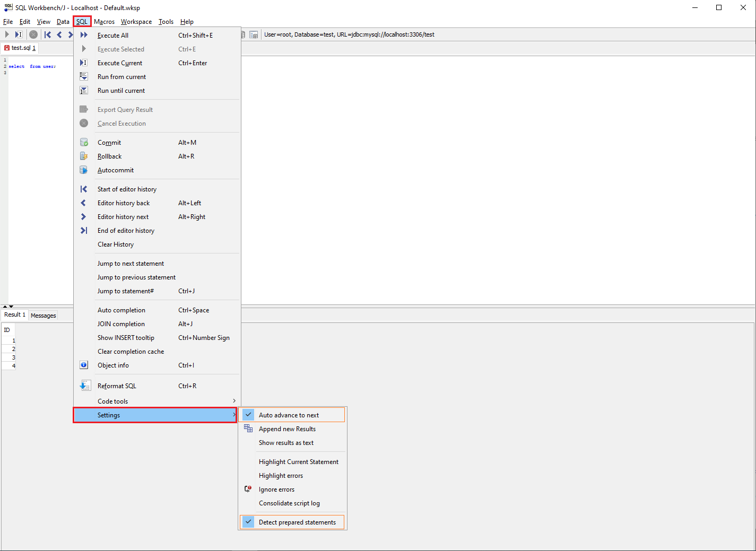The image size is (756, 551).
Task: Click the Reformat SQL icon
Action: (x=85, y=386)
